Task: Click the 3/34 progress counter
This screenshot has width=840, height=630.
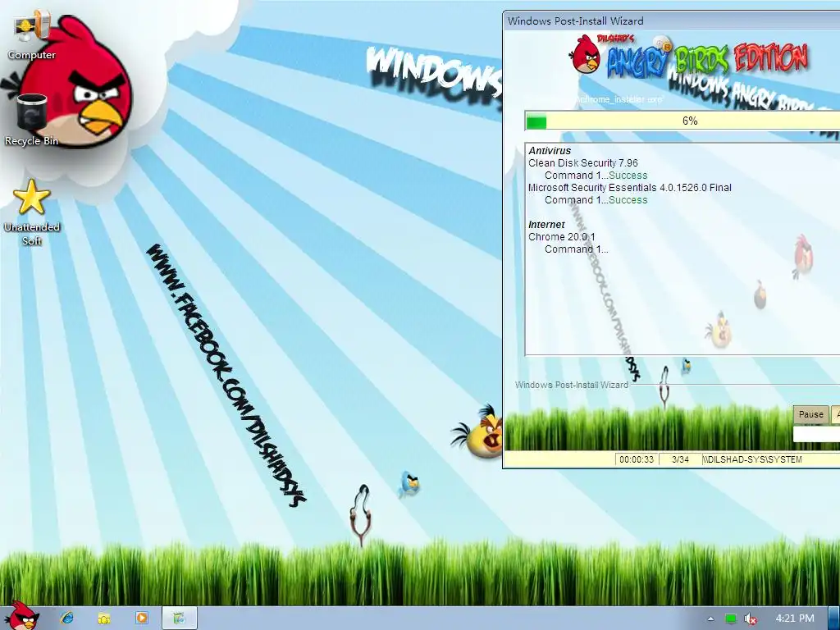Action: click(x=680, y=459)
